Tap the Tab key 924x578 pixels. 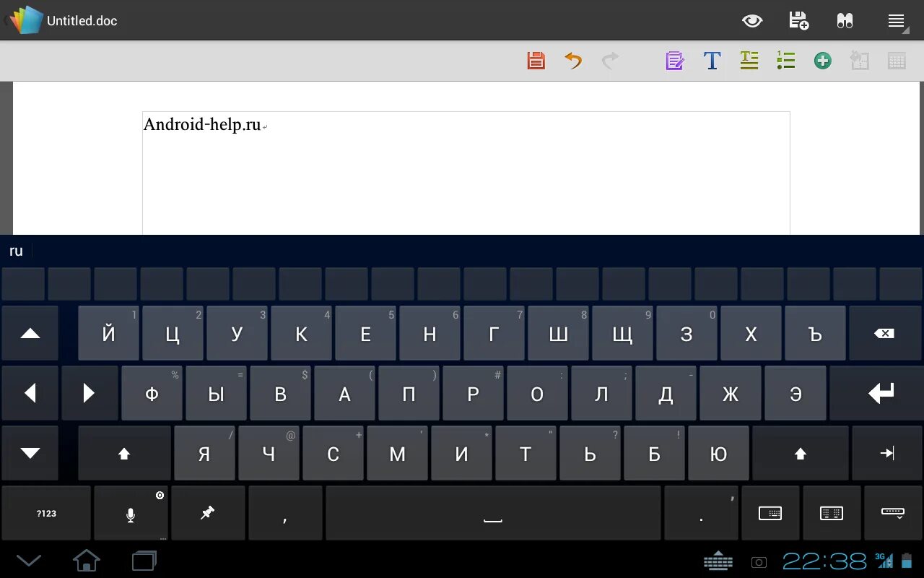click(x=886, y=453)
